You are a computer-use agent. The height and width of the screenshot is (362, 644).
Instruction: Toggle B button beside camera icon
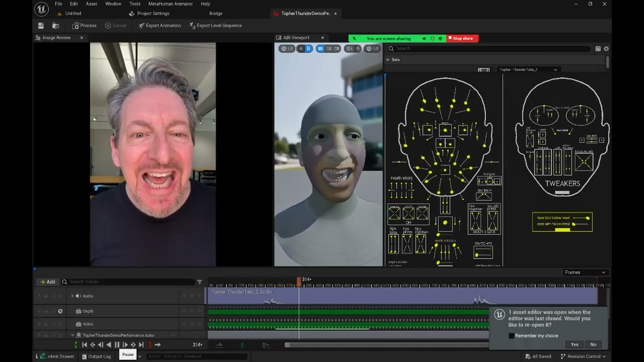[x=358, y=49]
